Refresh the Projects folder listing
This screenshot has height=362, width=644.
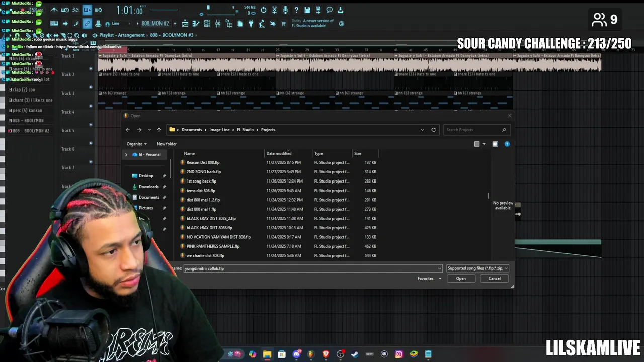click(433, 130)
